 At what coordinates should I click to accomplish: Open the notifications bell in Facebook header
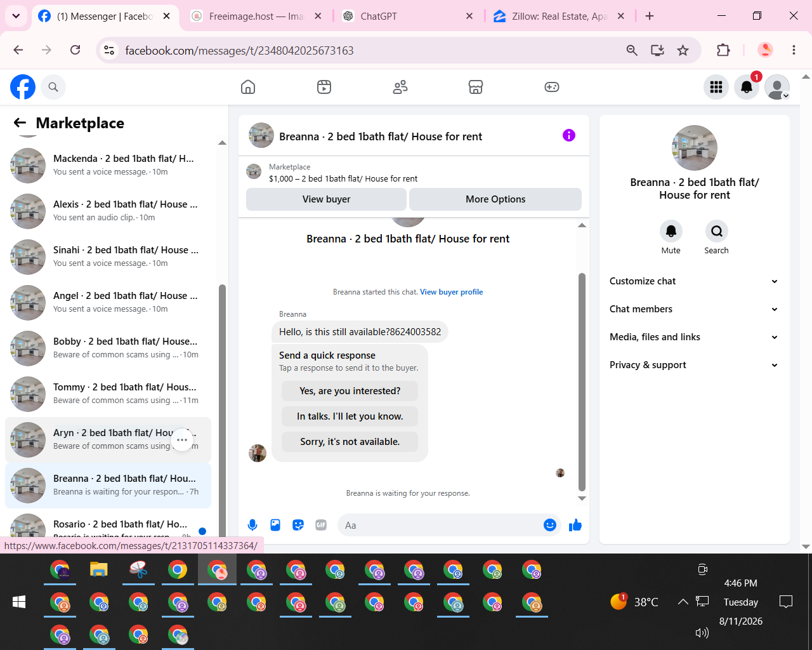coord(747,87)
